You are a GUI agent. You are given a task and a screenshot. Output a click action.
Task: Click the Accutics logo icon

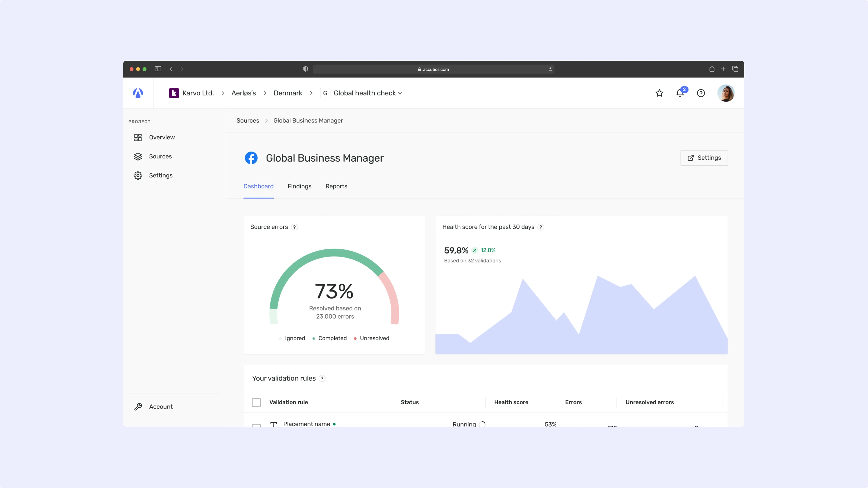[138, 93]
